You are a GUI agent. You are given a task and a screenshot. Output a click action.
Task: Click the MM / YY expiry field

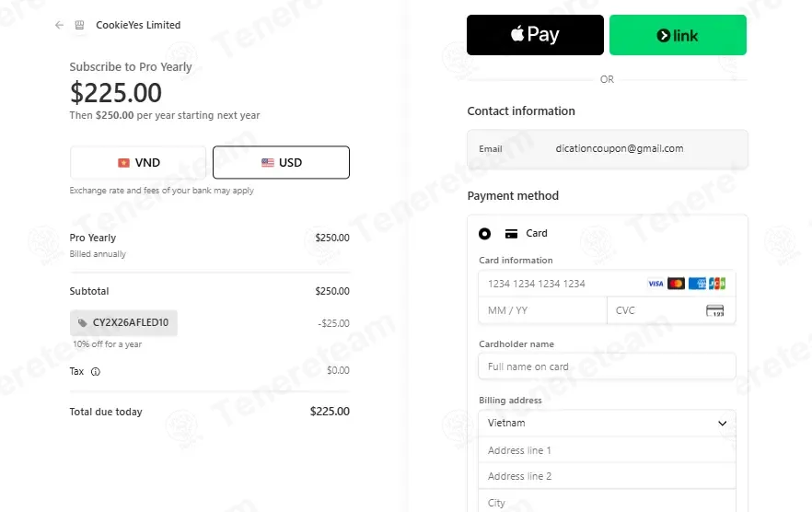pyautogui.click(x=543, y=310)
